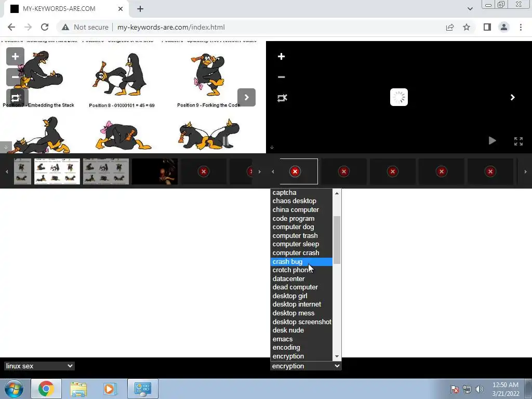532x399 pixels.
Task: Open the Chrome profile menu
Action: pos(504,27)
